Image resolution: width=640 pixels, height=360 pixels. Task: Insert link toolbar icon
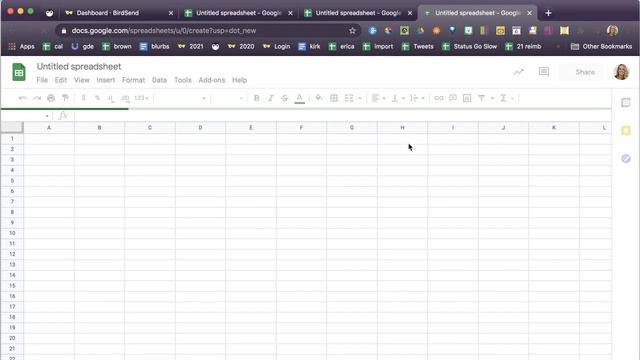[x=439, y=98]
